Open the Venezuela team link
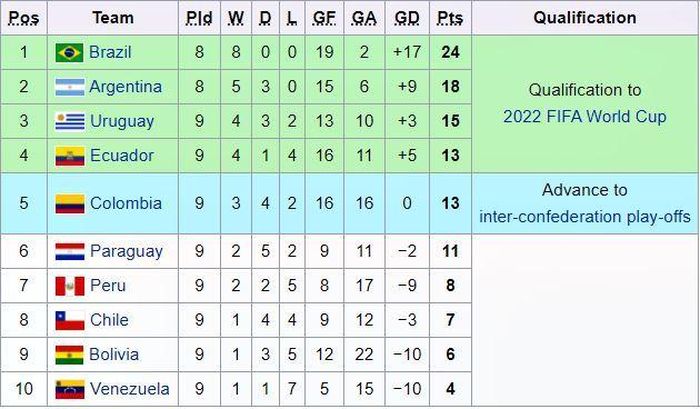The width and height of the screenshot is (700, 409). pyautogui.click(x=129, y=389)
